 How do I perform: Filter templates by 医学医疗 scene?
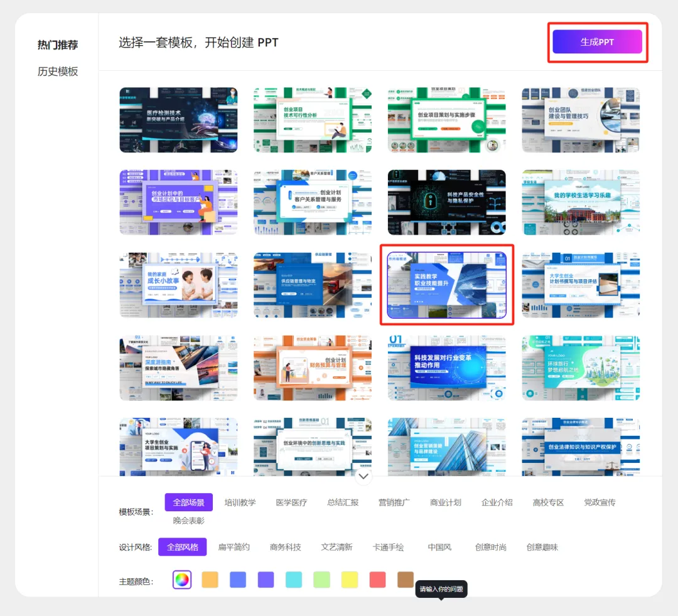[x=291, y=502]
